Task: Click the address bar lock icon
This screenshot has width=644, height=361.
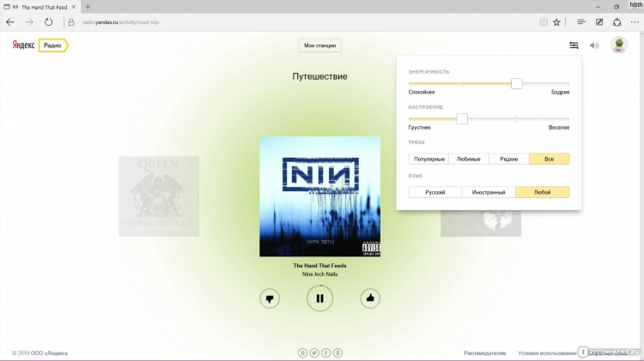Action: (x=71, y=22)
